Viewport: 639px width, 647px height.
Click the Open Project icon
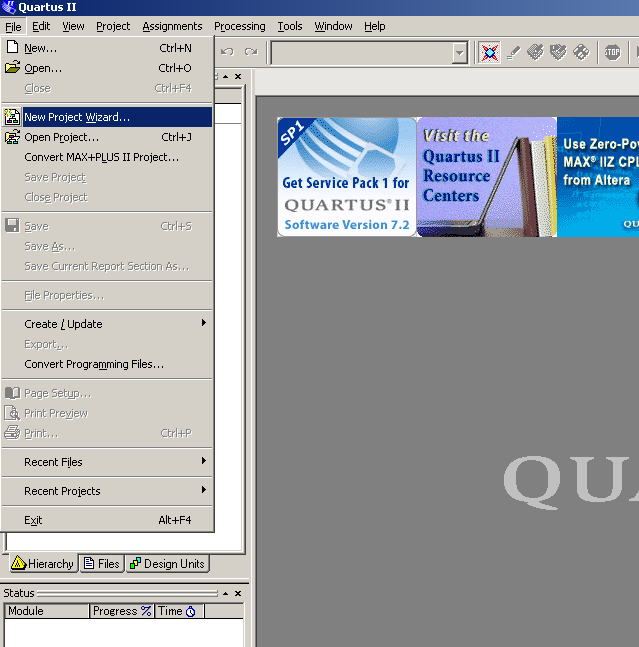(12, 137)
